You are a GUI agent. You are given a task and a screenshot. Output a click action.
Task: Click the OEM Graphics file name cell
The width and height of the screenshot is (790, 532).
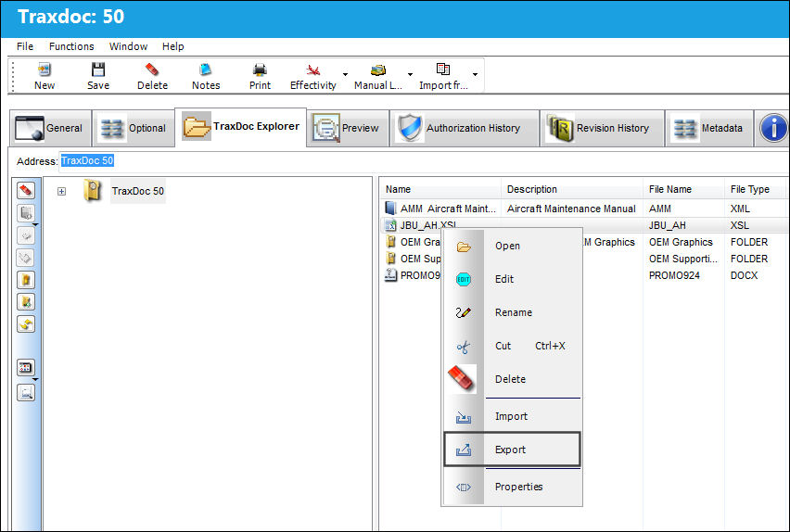click(681, 242)
